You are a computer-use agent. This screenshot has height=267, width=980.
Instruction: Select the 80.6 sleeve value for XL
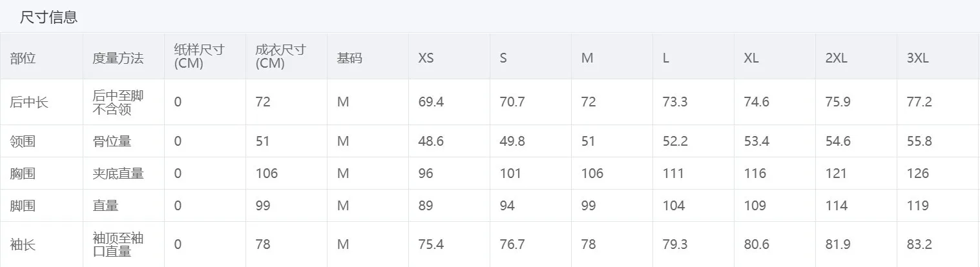756,244
